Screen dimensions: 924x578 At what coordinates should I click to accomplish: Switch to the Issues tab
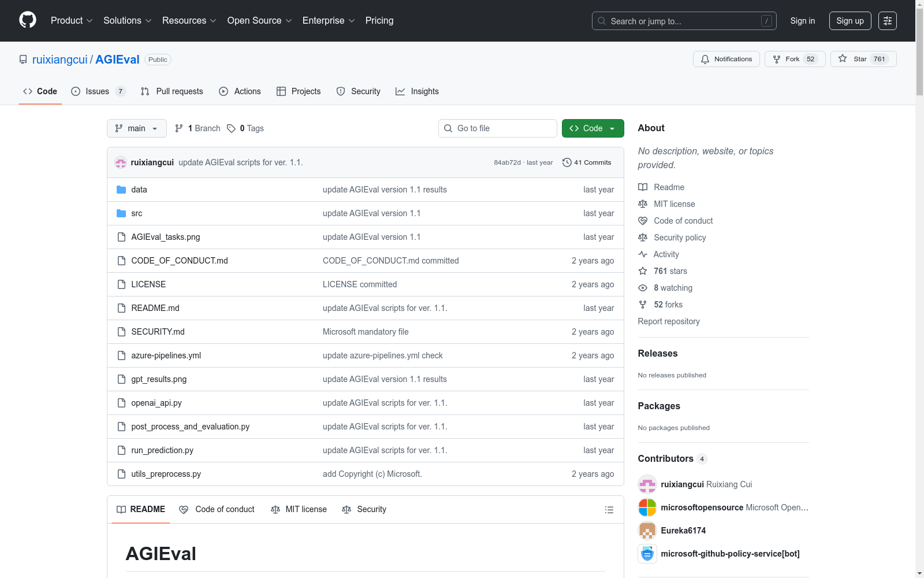tap(97, 91)
